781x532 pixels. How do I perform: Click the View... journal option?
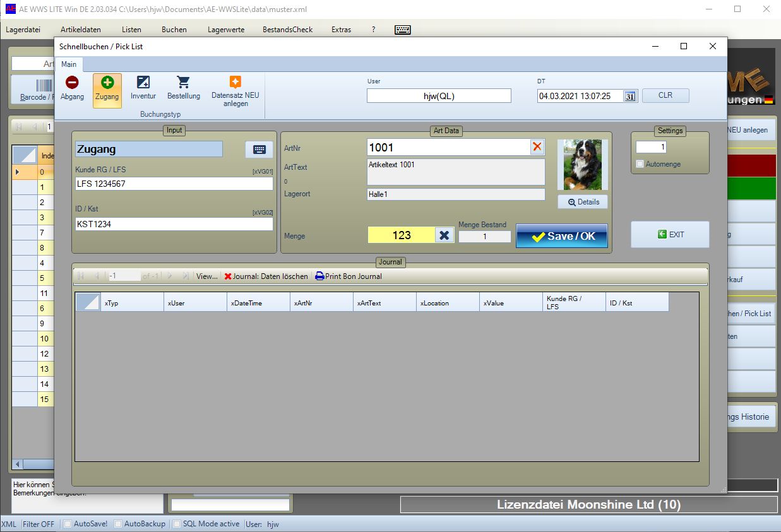[x=206, y=276]
